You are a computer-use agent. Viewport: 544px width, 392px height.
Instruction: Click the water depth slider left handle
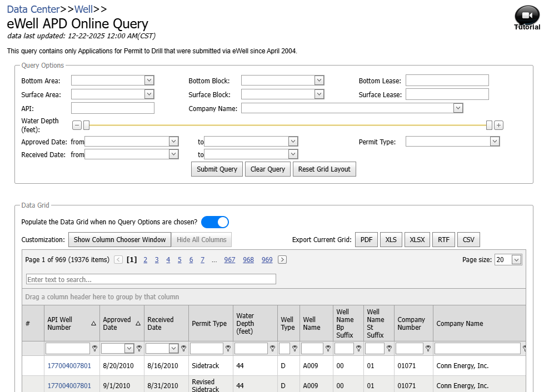pyautogui.click(x=86, y=125)
